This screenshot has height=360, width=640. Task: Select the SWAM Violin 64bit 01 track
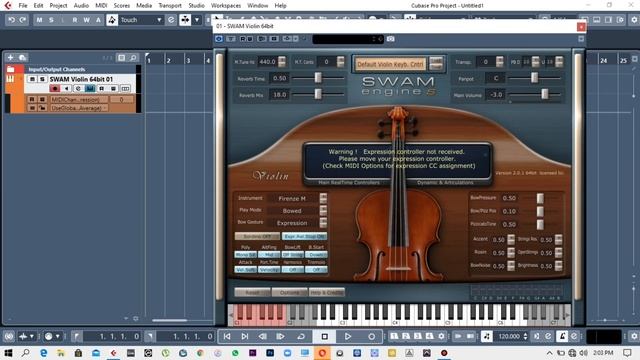[x=81, y=79]
